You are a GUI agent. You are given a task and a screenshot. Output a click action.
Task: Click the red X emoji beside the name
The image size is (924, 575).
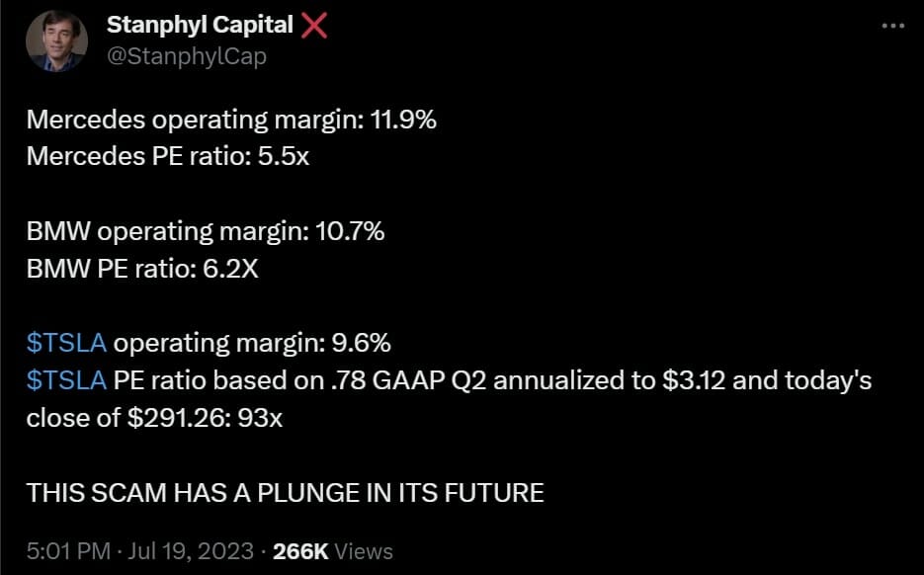[313, 26]
